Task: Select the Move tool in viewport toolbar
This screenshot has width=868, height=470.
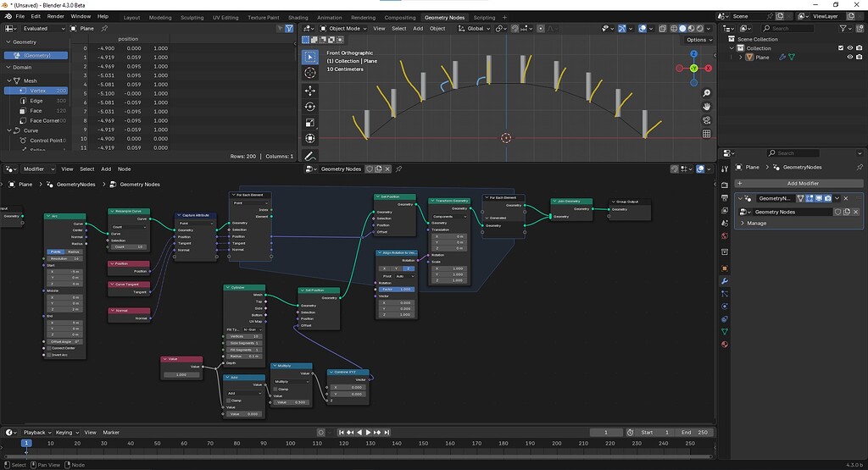Action: tap(310, 91)
